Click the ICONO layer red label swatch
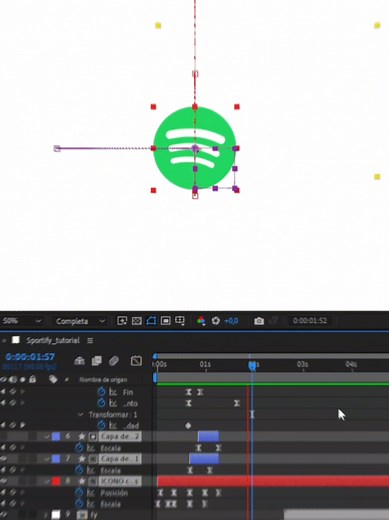 (56, 481)
